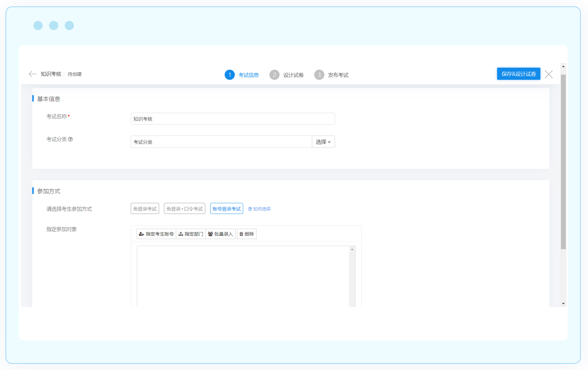Click the X close icon

[x=548, y=74]
